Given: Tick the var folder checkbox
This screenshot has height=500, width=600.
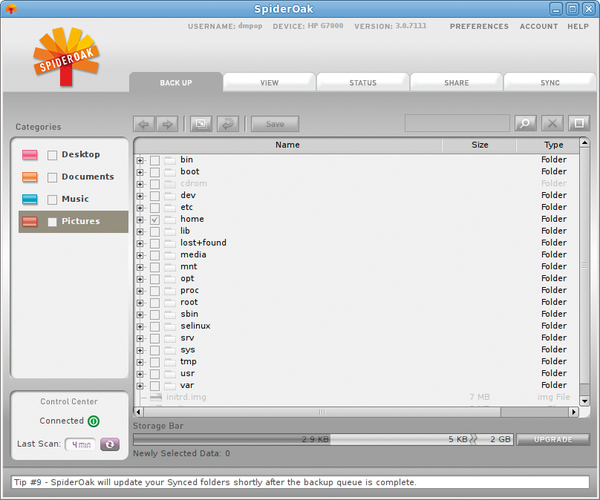Looking at the screenshot, I should pyautogui.click(x=155, y=386).
